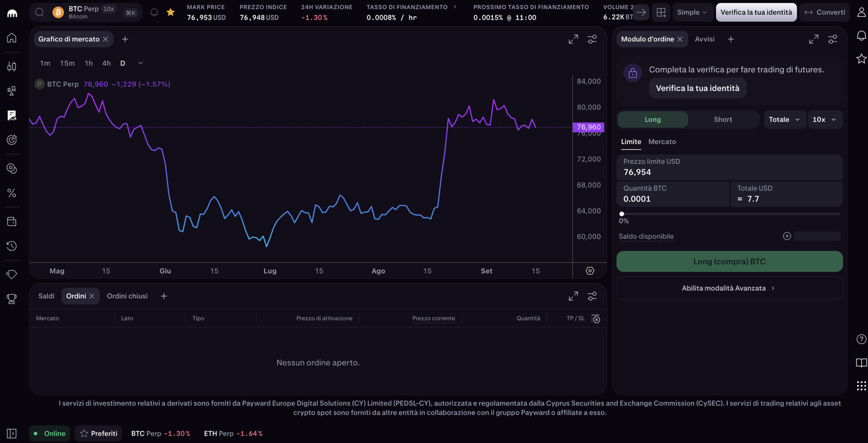Image resolution: width=868 pixels, height=443 pixels.
Task: Expand the order form panel fullscreen
Action: click(814, 39)
